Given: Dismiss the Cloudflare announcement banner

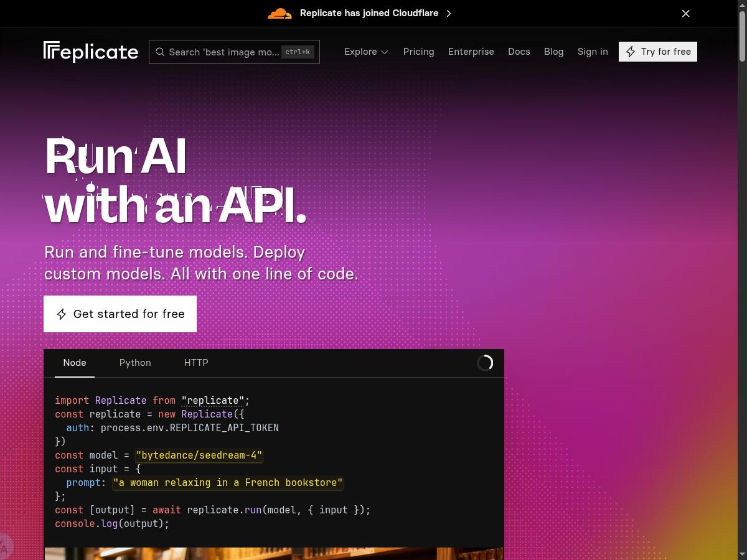Looking at the screenshot, I should tap(685, 13).
